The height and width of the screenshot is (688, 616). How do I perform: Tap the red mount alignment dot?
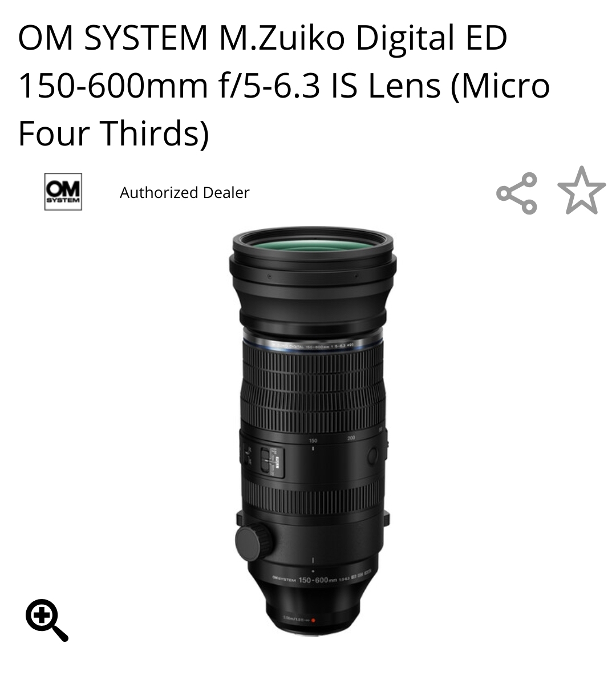click(x=313, y=619)
